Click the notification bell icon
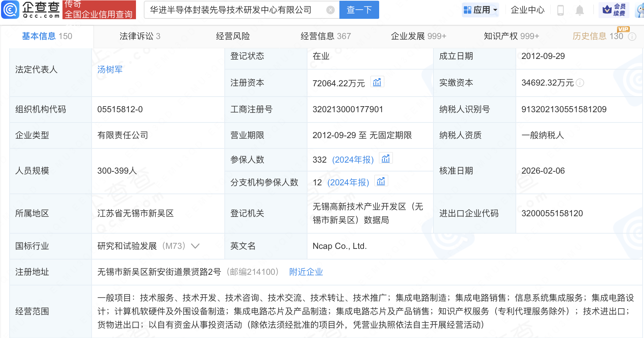The height and width of the screenshot is (338, 644). click(579, 10)
